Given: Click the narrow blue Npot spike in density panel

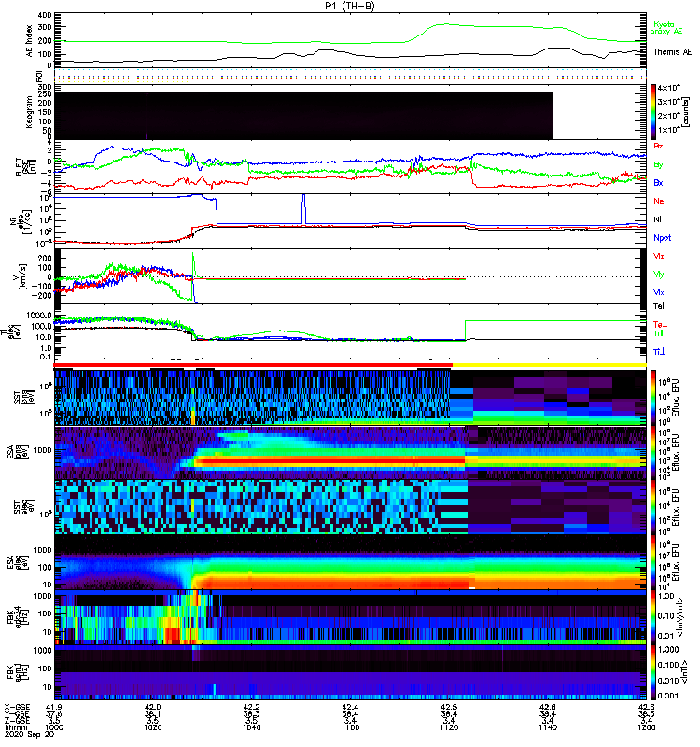Looking at the screenshot, I should click(x=303, y=208).
